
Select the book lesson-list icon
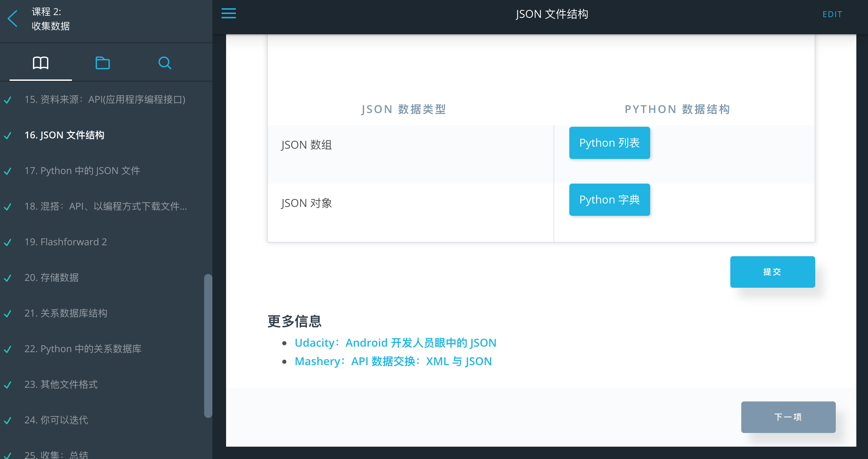tap(41, 63)
